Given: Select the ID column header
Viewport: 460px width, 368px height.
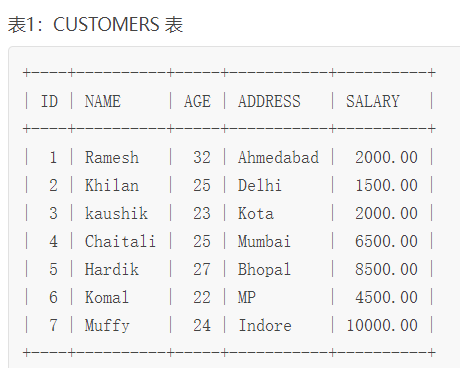Looking at the screenshot, I should pos(49,101).
